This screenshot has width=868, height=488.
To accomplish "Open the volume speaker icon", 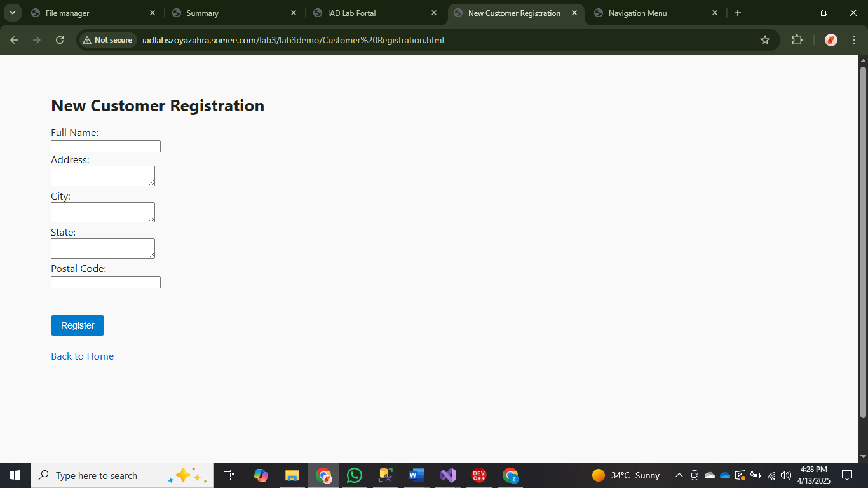I will point(786,475).
